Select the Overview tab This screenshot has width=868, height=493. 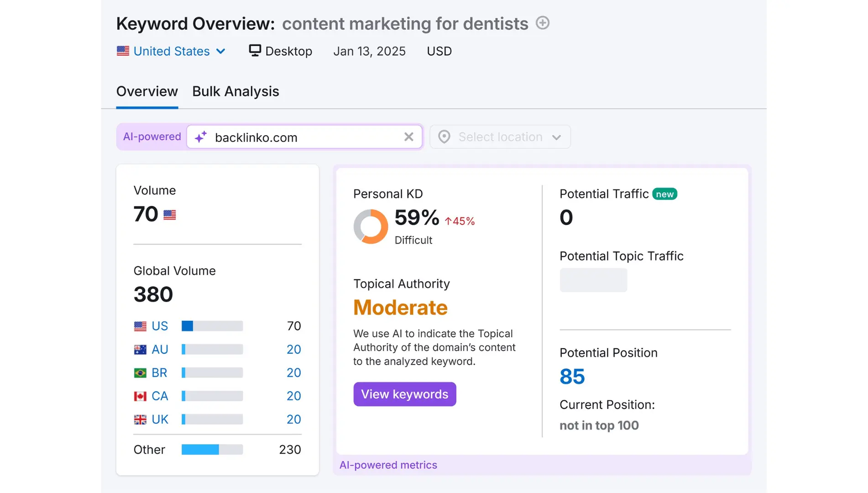click(147, 91)
